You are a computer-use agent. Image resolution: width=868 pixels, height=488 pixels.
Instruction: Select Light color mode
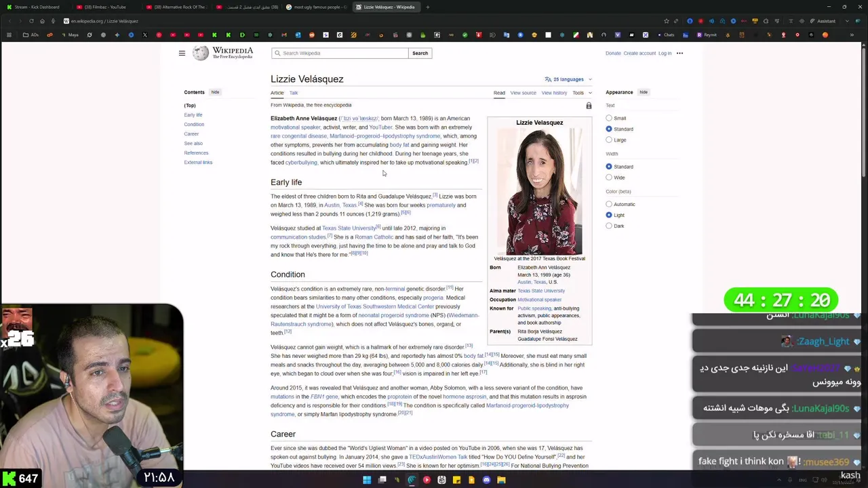[609, 215]
